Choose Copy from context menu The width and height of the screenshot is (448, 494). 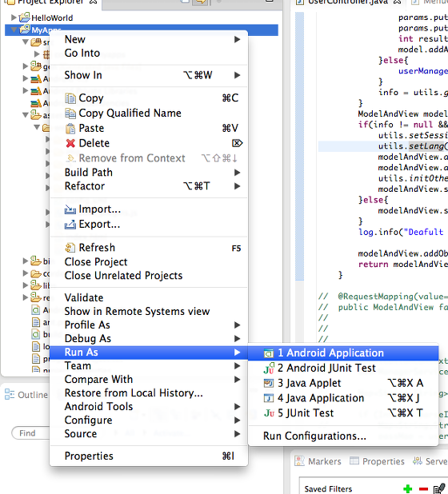coord(149,98)
